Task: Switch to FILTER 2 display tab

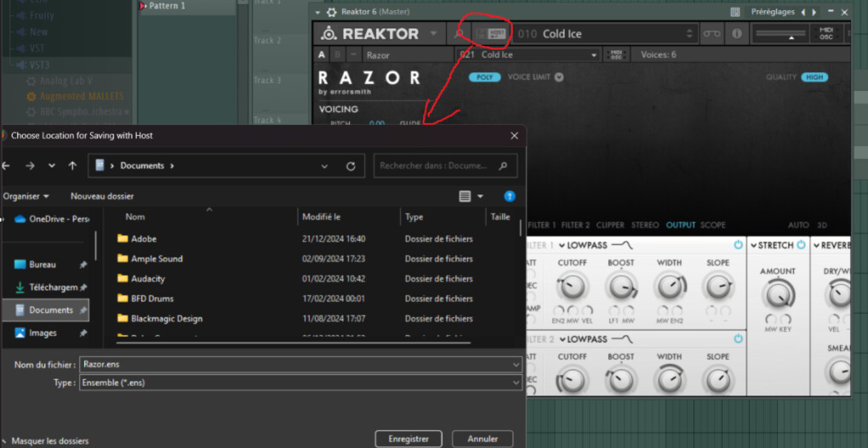Action: 575,225
